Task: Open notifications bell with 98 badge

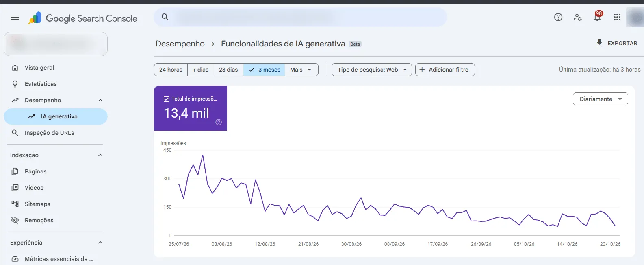Action: pyautogui.click(x=597, y=16)
